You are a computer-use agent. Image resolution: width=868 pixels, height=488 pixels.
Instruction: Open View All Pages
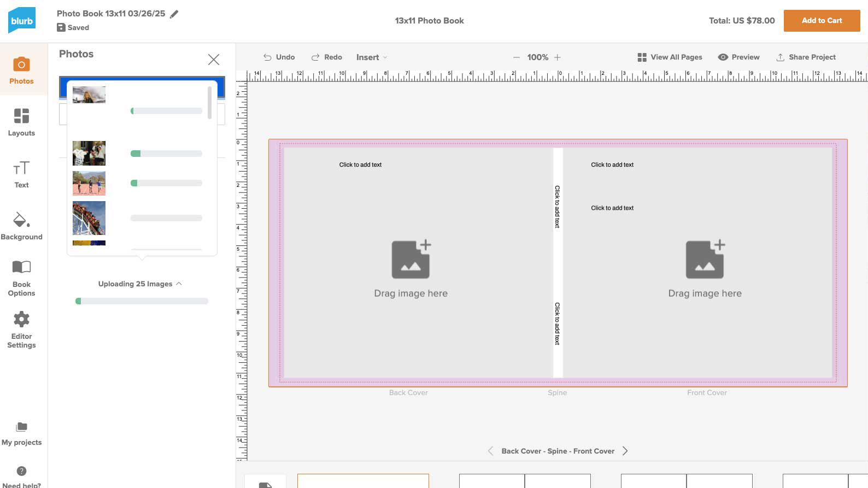pos(670,57)
